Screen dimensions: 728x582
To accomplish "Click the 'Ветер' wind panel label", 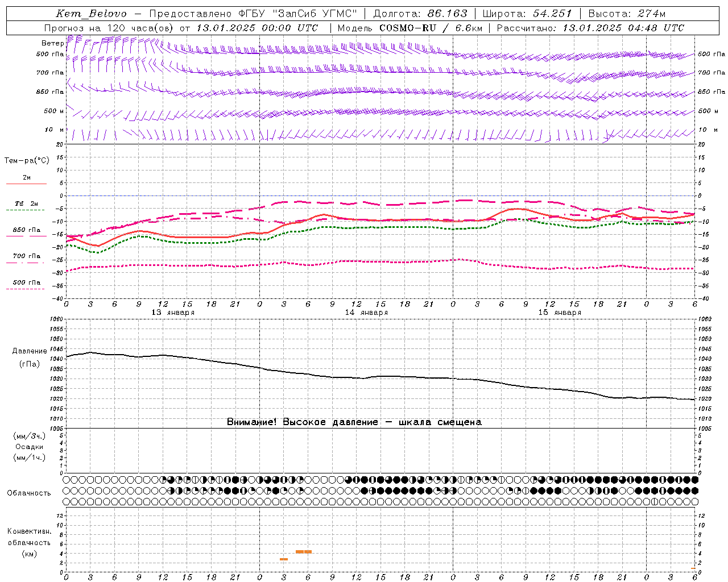I will (52, 43).
